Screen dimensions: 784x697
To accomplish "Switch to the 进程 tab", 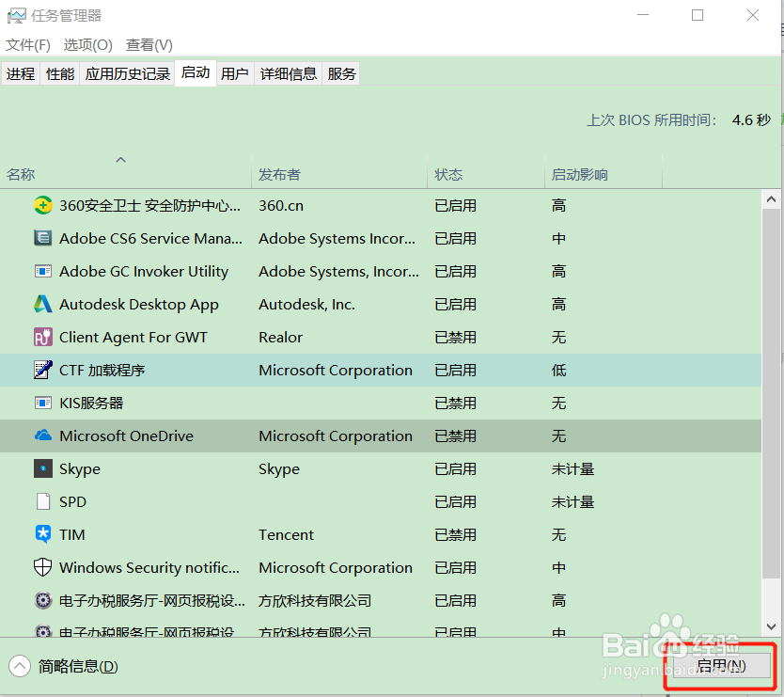I will 21,74.
